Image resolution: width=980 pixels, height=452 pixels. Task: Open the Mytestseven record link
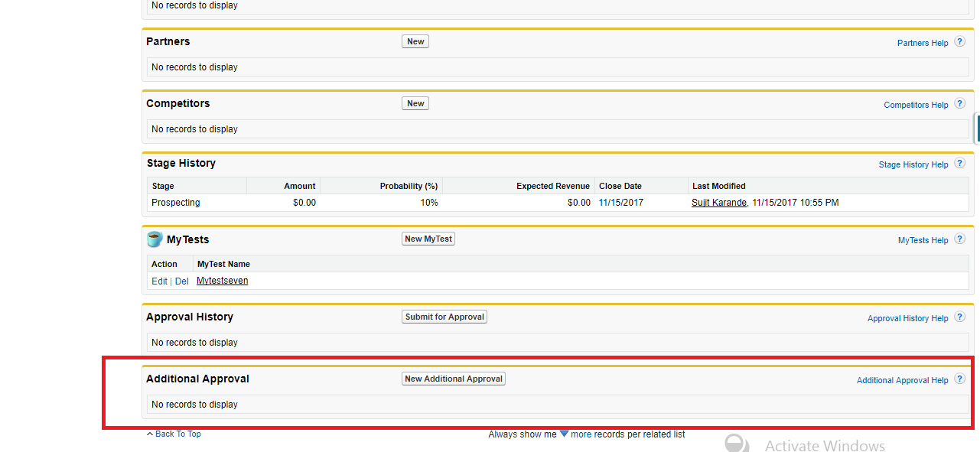(222, 281)
